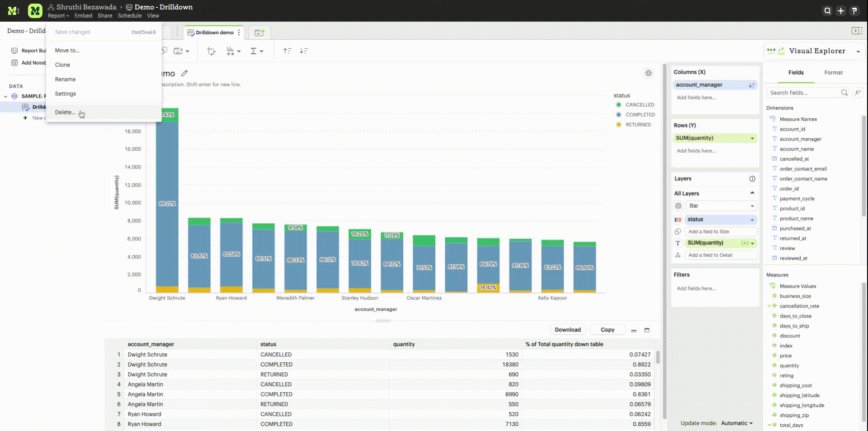
Task: Click the text label T layer icon
Action: 678,243
